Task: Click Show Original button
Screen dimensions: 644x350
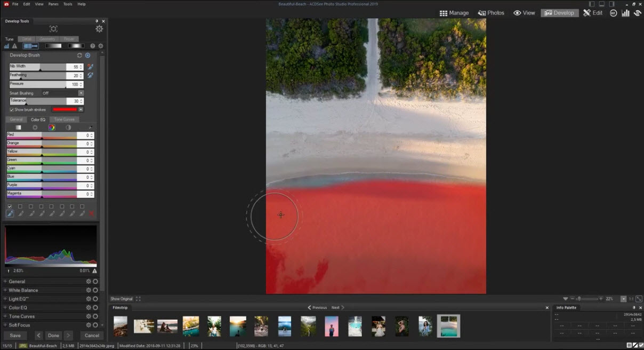Action: (x=122, y=299)
